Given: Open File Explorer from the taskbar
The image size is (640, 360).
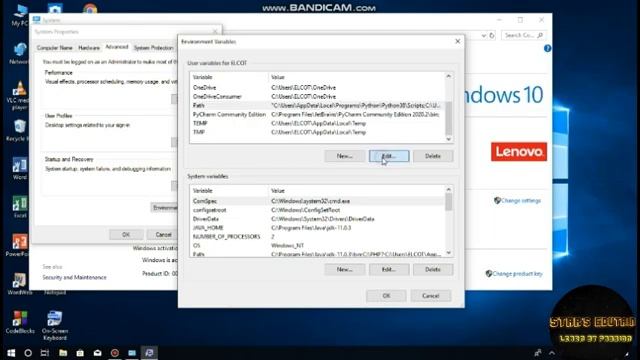Looking at the screenshot, I should pos(63,353).
